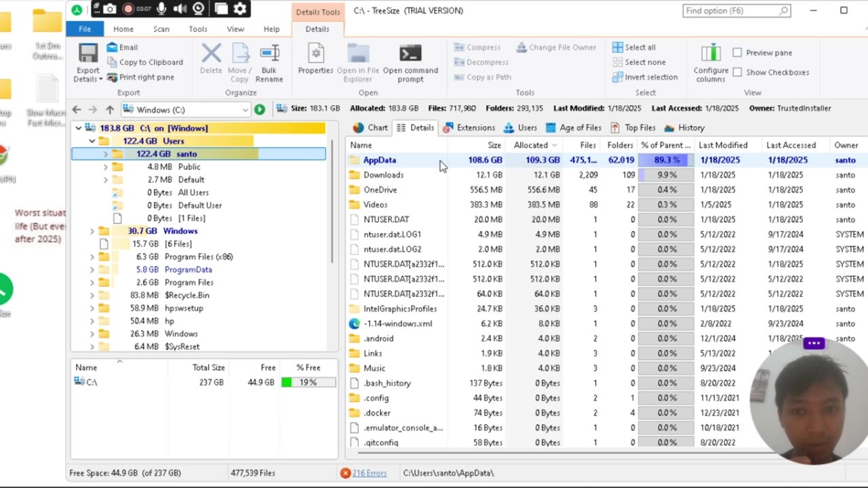
Task: Open the Age of Files tab
Action: [573, 127]
